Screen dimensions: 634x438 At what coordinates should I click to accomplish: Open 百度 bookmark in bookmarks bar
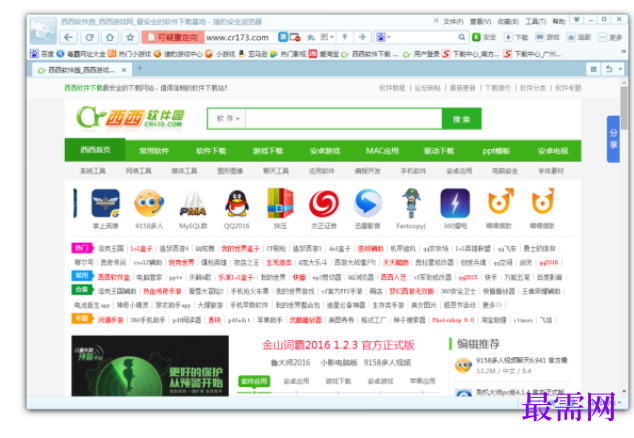(42, 53)
